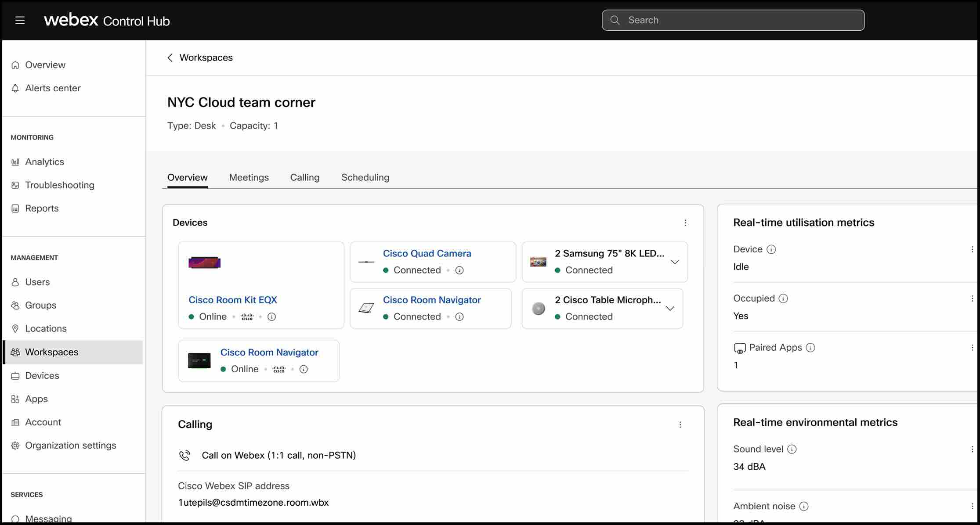Screen dimensions: 980x525
Task: Switch to the Scheduling tab
Action: coord(365,177)
